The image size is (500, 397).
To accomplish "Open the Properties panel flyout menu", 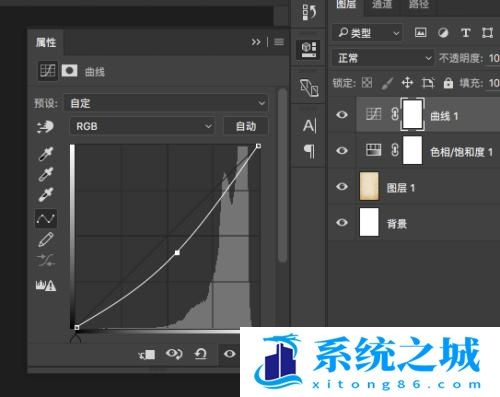I will (279, 42).
